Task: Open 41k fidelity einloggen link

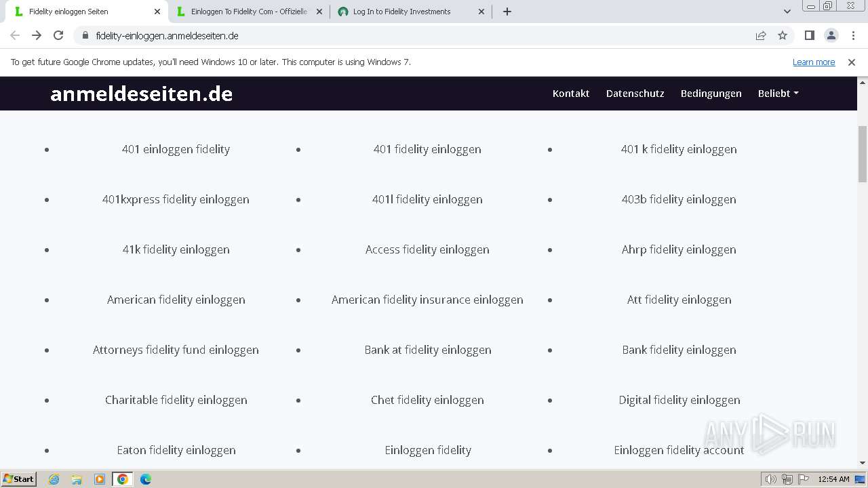Action: tap(176, 249)
